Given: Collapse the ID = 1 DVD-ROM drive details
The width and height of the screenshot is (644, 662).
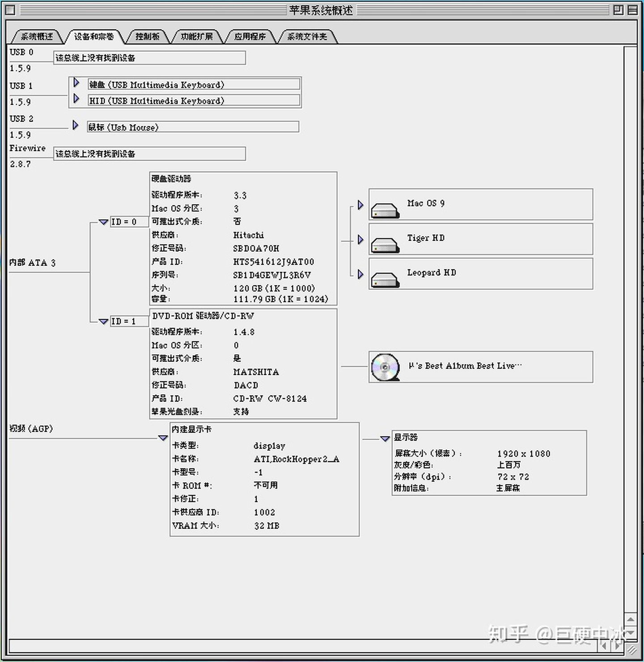Looking at the screenshot, I should [103, 321].
